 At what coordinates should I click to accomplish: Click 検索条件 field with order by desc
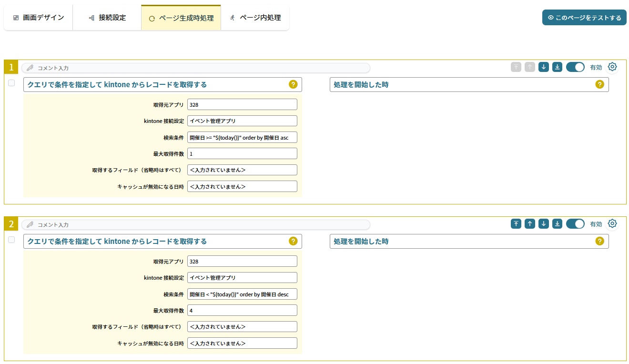(x=242, y=294)
